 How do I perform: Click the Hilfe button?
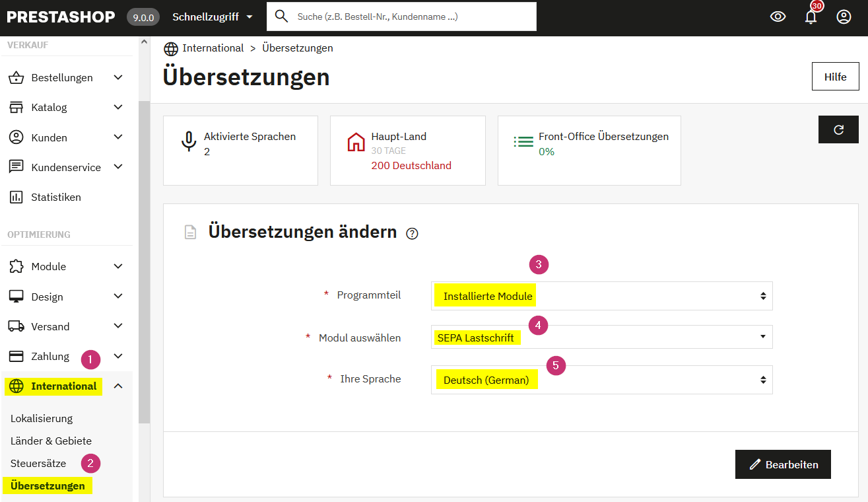click(x=835, y=77)
